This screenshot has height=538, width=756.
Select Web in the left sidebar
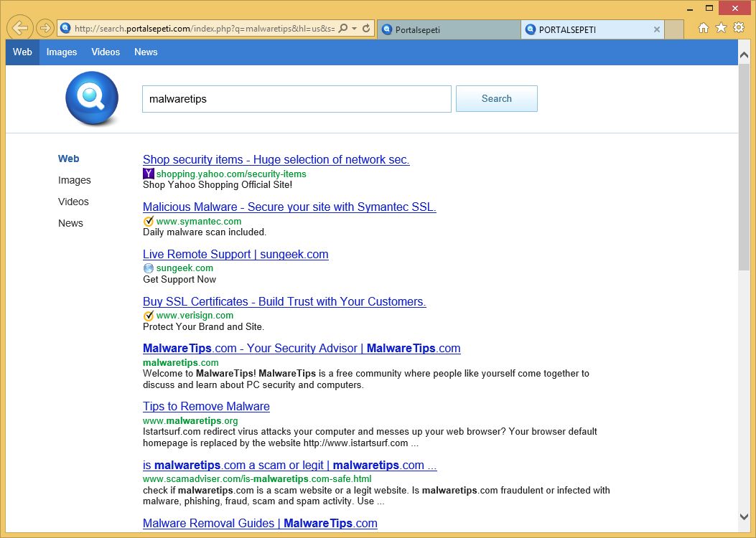[68, 159]
